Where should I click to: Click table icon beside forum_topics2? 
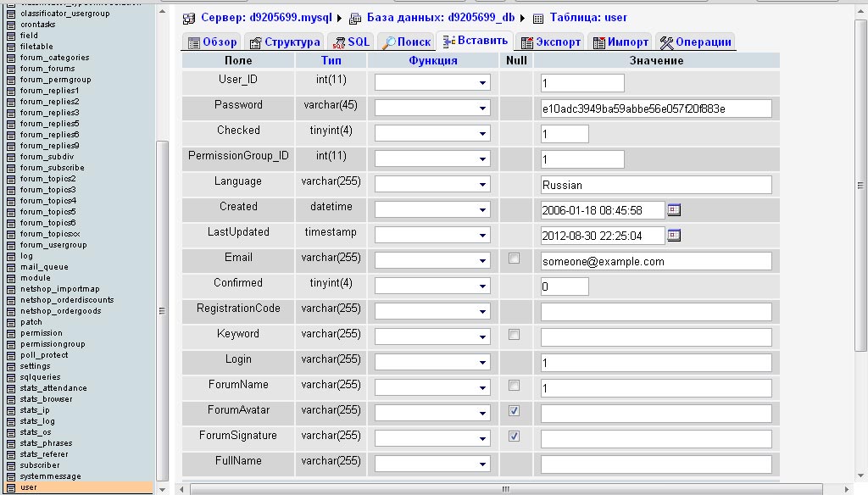(x=10, y=179)
